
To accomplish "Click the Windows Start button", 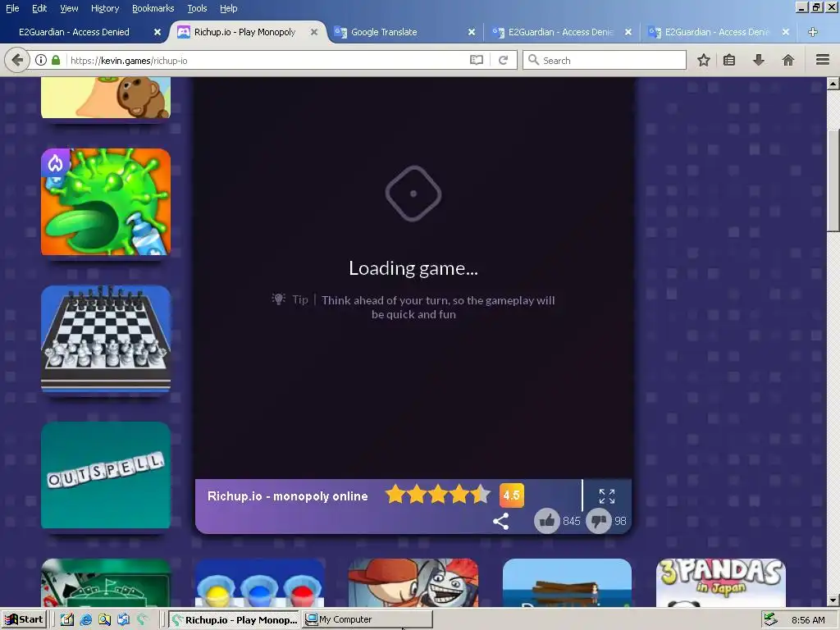I will click(x=25, y=620).
